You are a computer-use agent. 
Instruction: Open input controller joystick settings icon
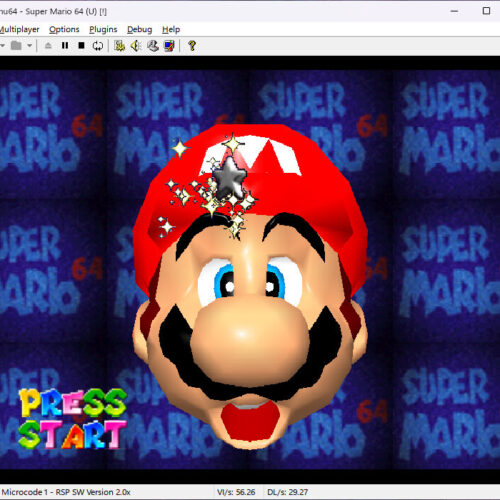coord(153,46)
